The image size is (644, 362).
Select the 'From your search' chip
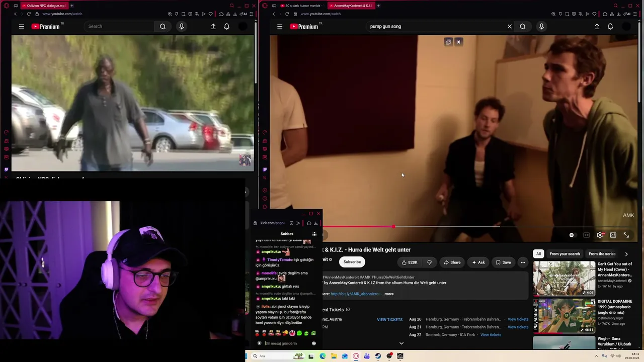point(565,254)
